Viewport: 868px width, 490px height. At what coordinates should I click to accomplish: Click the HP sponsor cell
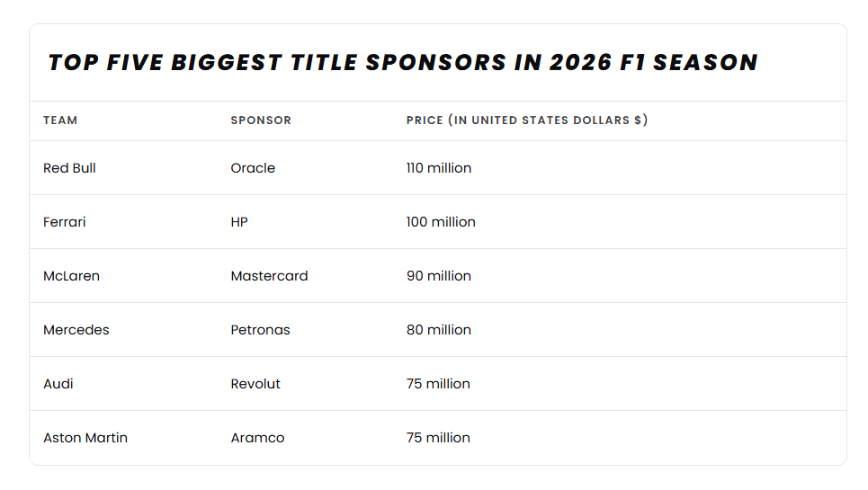pyautogui.click(x=239, y=222)
